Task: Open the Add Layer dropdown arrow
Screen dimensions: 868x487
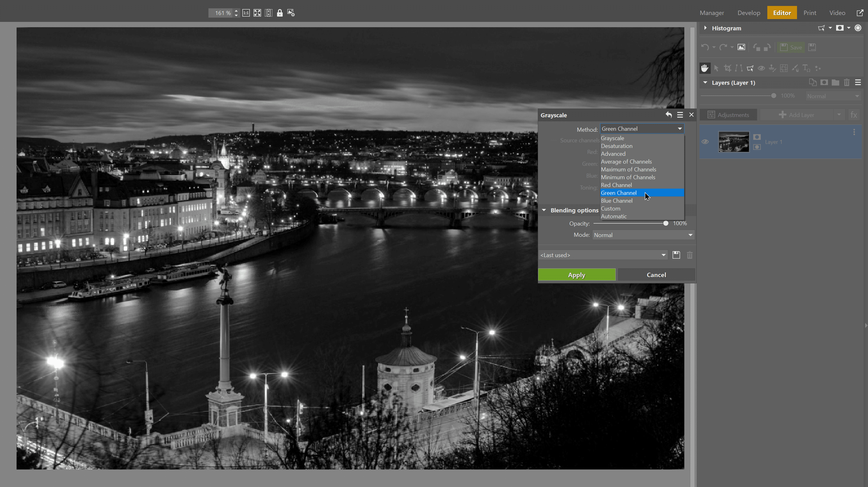Action: pyautogui.click(x=839, y=115)
